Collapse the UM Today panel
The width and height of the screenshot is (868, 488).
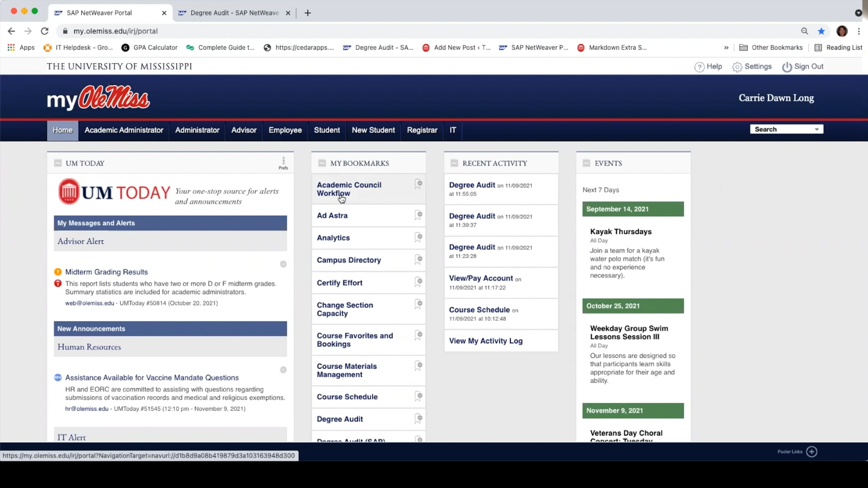click(58, 163)
